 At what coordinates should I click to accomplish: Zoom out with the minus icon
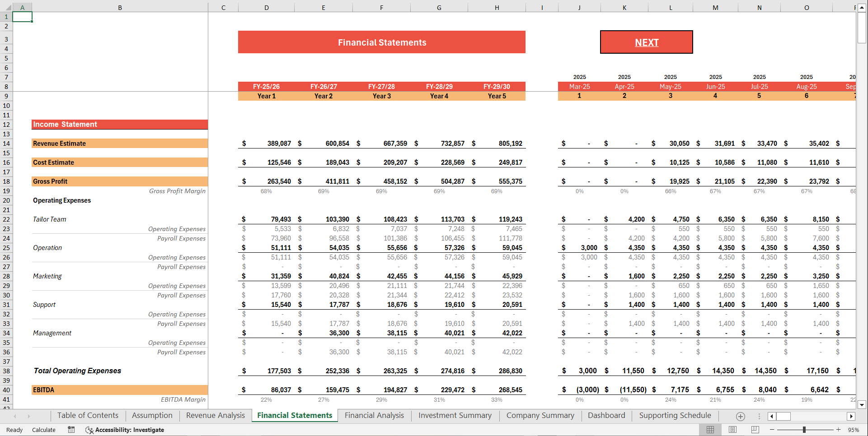(x=773, y=430)
